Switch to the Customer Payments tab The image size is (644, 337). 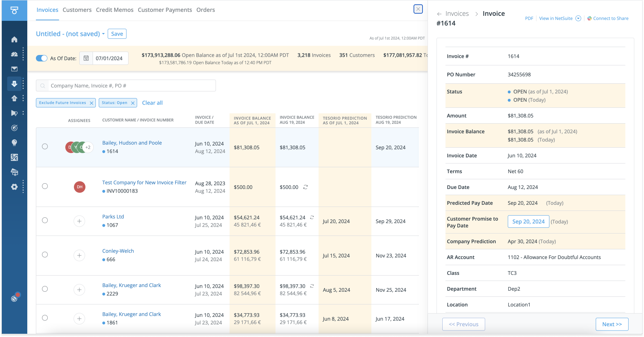(x=165, y=10)
